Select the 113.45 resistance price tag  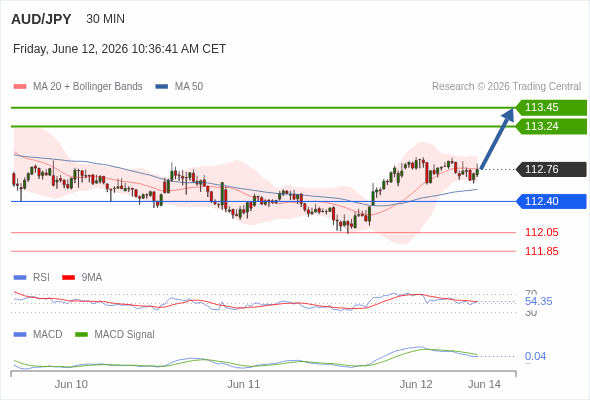[x=551, y=108]
